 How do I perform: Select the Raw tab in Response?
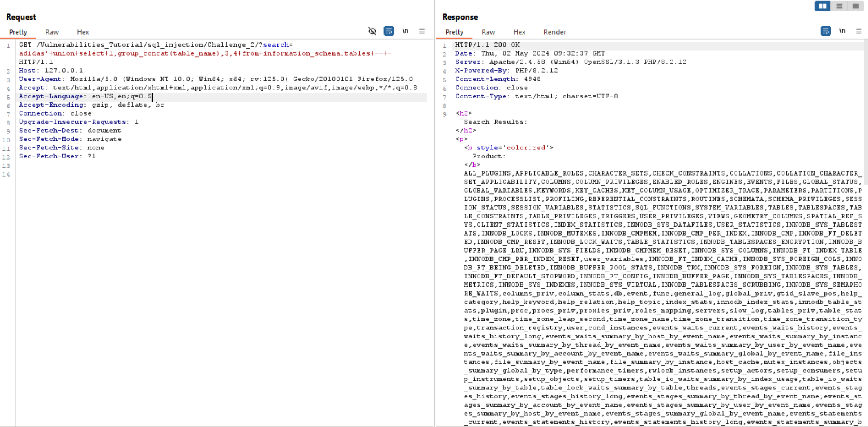(488, 32)
